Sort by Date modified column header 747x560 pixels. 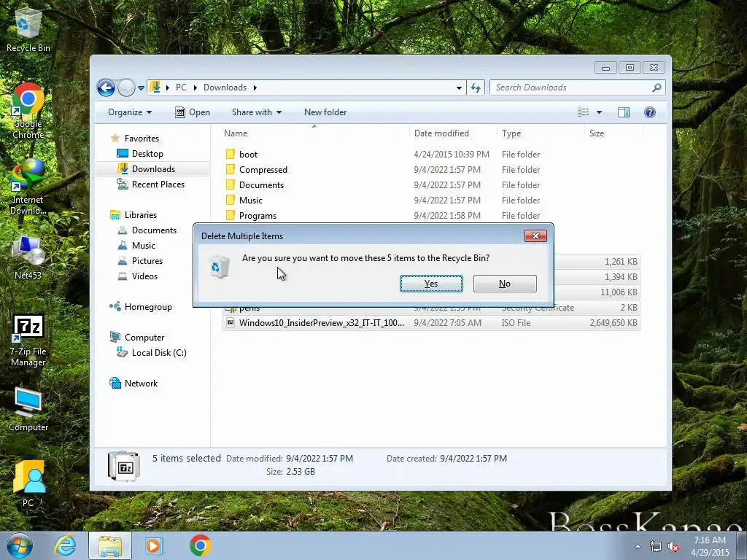[x=452, y=133]
